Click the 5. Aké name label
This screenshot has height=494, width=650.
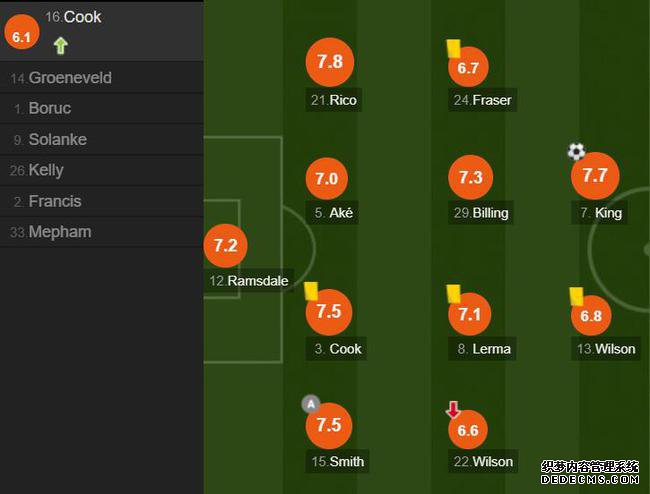[x=333, y=213]
